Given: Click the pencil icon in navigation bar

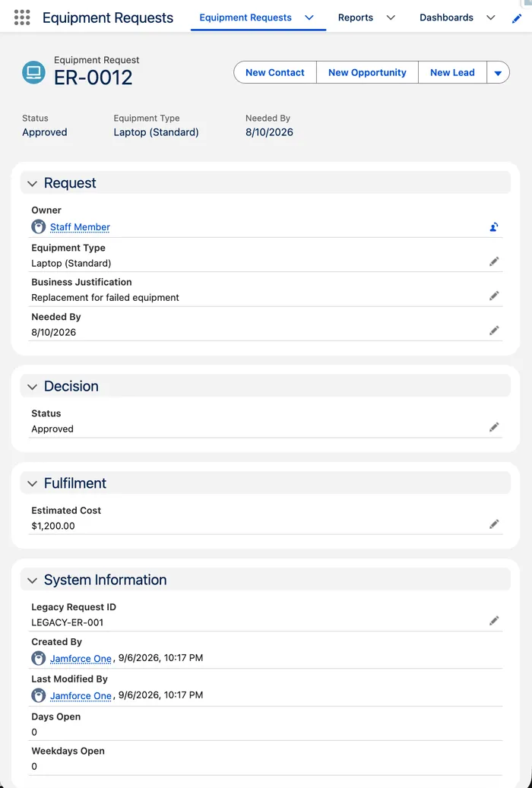Looking at the screenshot, I should pos(516,18).
